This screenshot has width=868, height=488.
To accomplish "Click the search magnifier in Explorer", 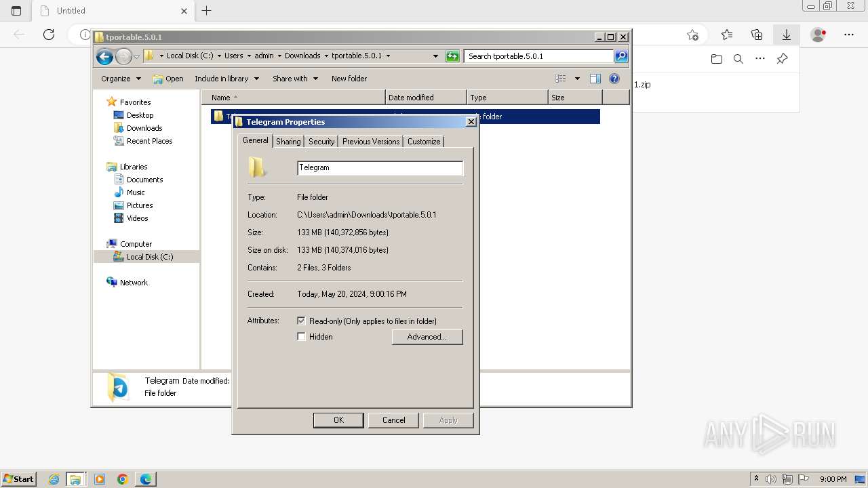I will tap(621, 56).
